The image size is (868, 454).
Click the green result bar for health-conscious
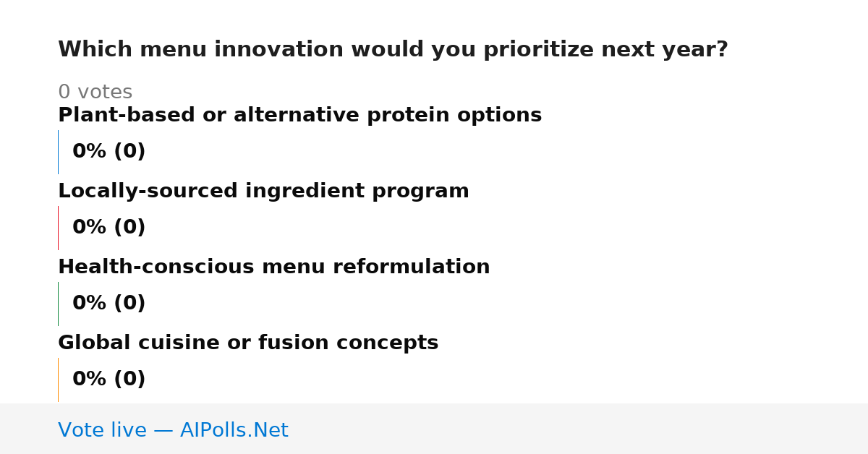tap(58, 304)
